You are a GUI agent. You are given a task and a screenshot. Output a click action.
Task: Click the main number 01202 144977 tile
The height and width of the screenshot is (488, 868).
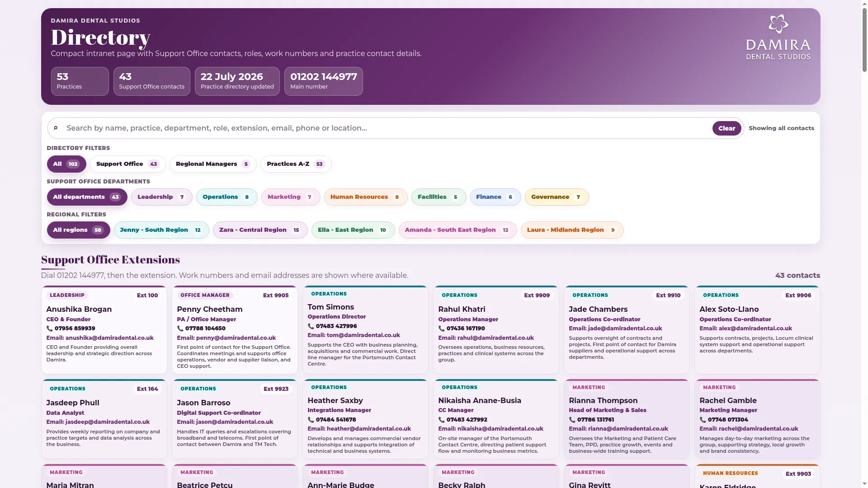324,81
